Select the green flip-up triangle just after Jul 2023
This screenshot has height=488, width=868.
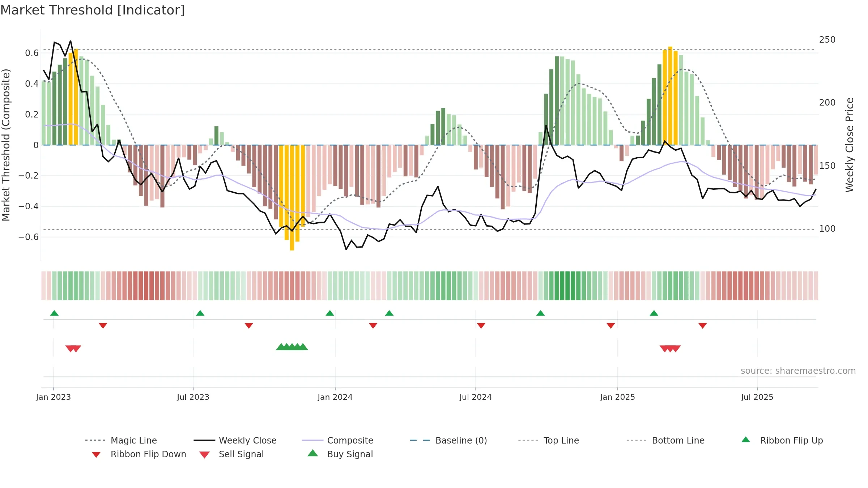(x=200, y=313)
